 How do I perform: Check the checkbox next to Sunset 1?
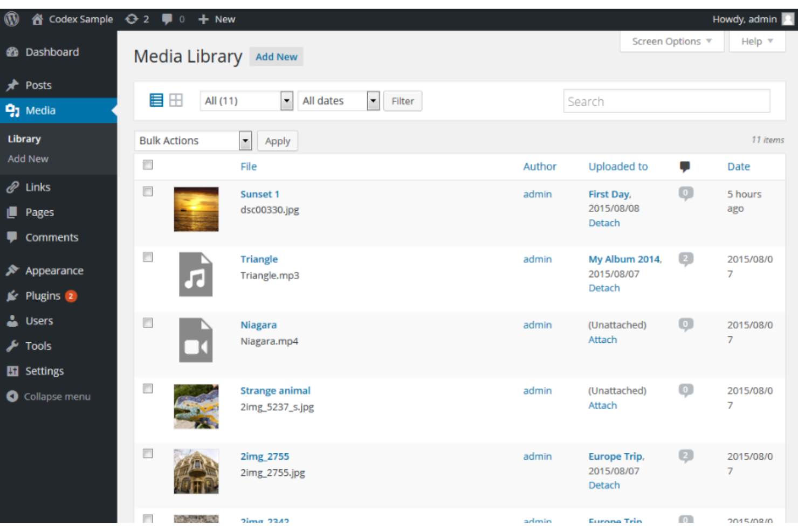tap(148, 191)
